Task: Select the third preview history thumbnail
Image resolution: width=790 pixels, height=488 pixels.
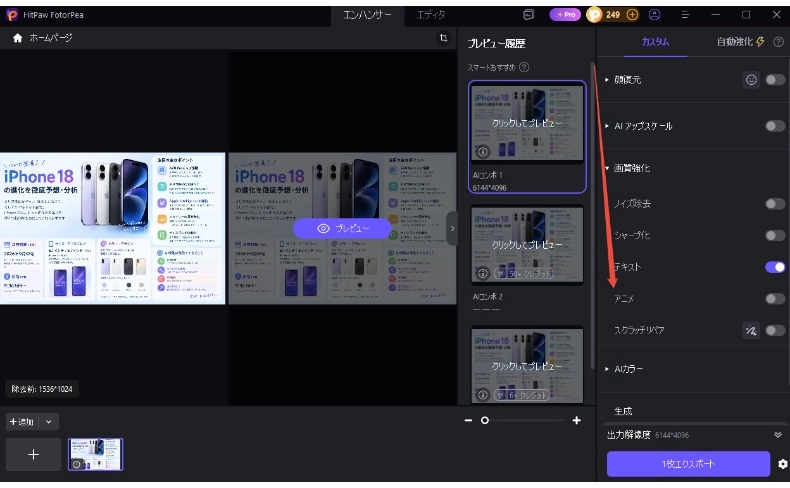Action: tap(527, 365)
